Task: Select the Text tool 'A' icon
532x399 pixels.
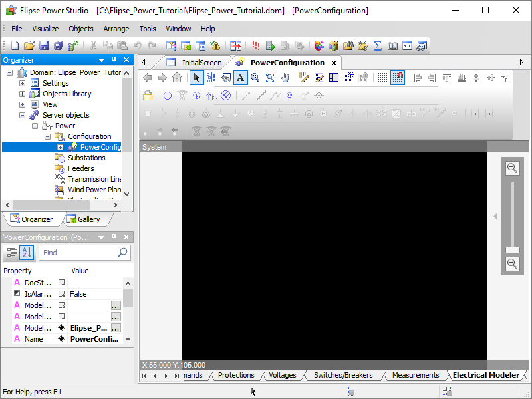Action: pyautogui.click(x=240, y=78)
